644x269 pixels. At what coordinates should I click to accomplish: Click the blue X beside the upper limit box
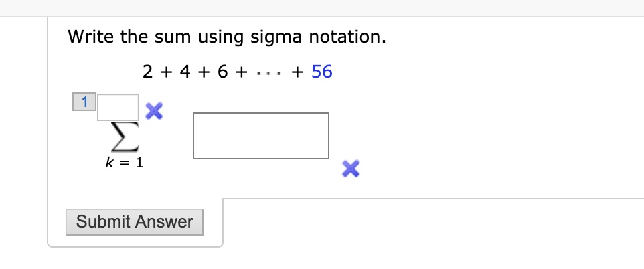pos(154,111)
